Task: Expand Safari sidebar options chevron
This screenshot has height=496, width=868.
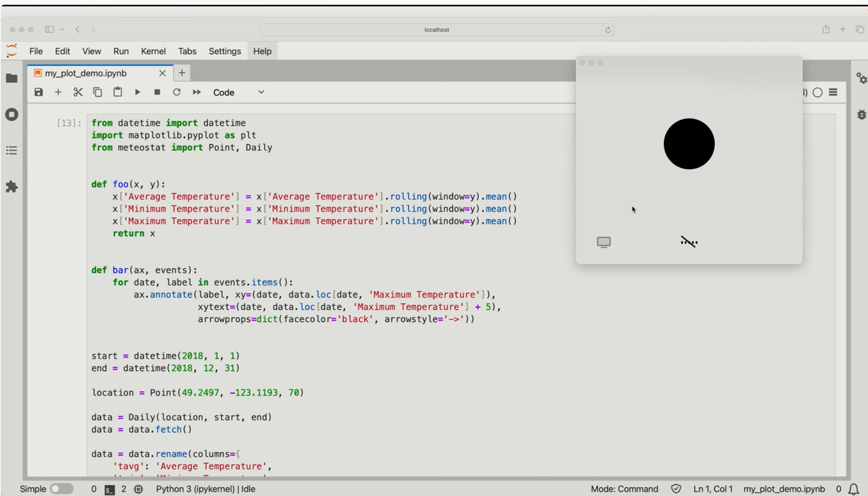Action: point(62,29)
